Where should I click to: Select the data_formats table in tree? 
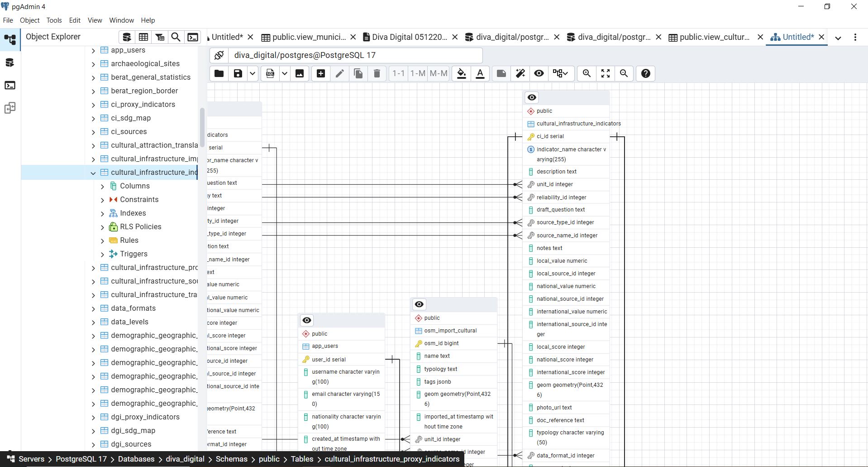point(133,308)
